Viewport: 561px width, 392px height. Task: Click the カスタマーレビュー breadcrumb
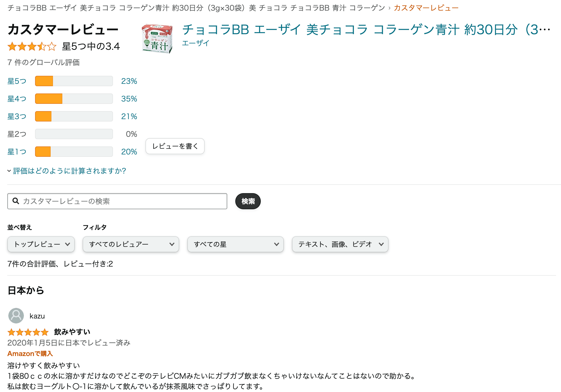coord(426,8)
